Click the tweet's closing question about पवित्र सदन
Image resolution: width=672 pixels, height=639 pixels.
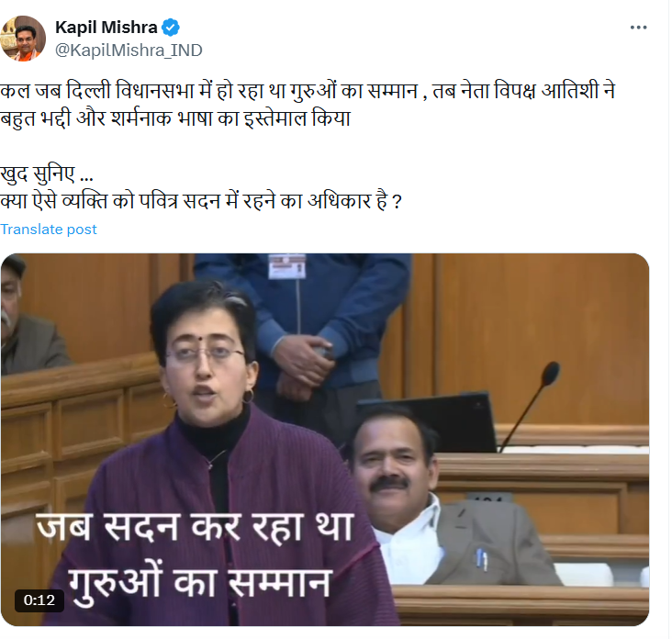(x=200, y=201)
